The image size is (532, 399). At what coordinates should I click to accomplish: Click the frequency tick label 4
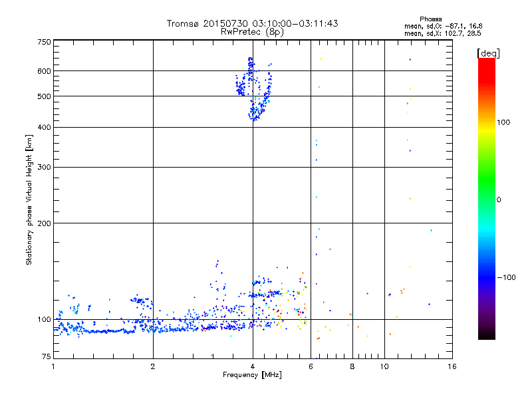253,366
